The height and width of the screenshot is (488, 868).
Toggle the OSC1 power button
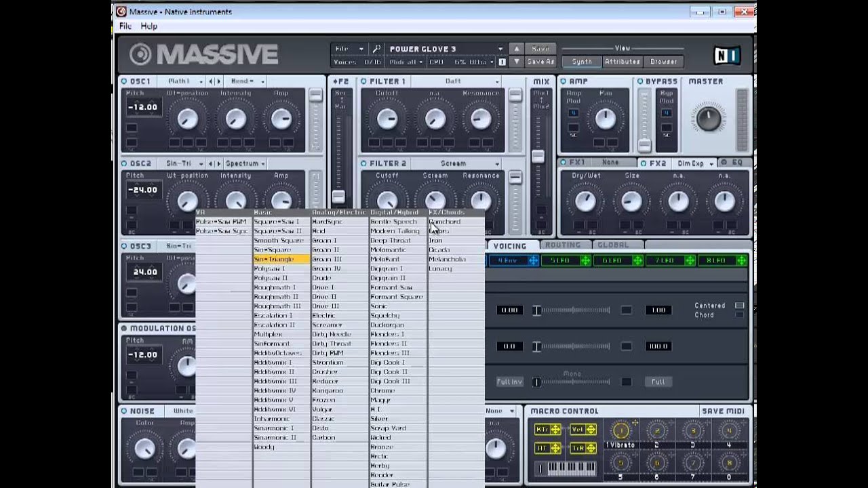tap(124, 81)
